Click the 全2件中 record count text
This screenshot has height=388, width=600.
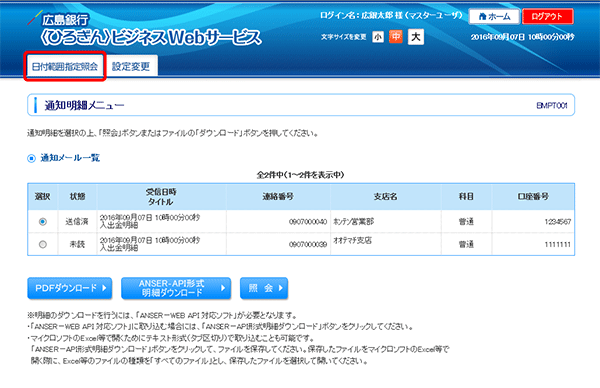tap(300, 175)
